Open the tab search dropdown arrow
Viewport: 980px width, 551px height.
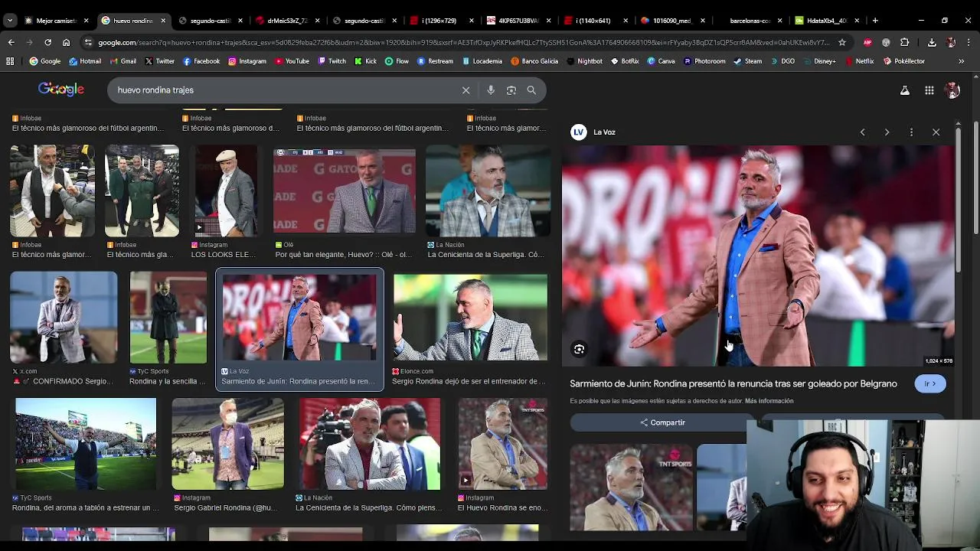click(10, 21)
